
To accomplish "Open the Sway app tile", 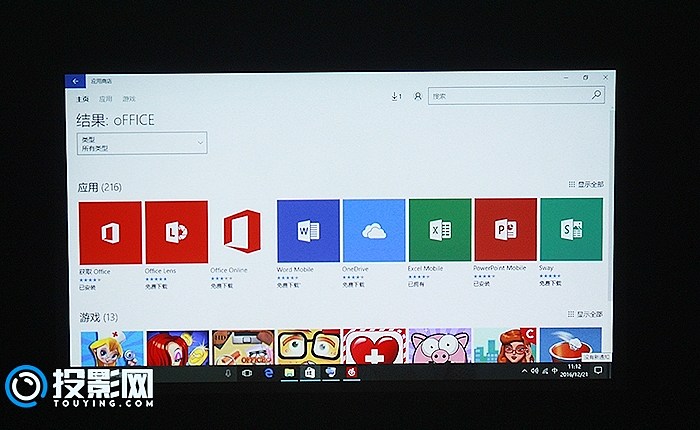I will 571,229.
